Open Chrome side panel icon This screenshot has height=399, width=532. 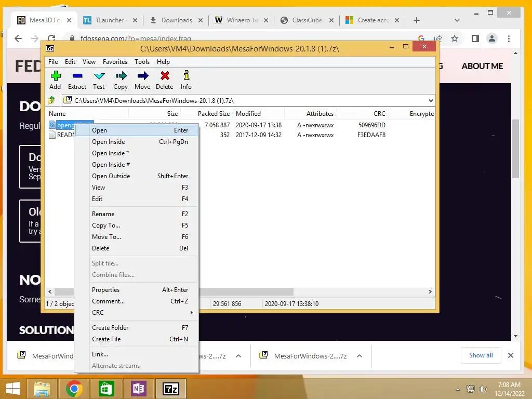tap(475, 38)
